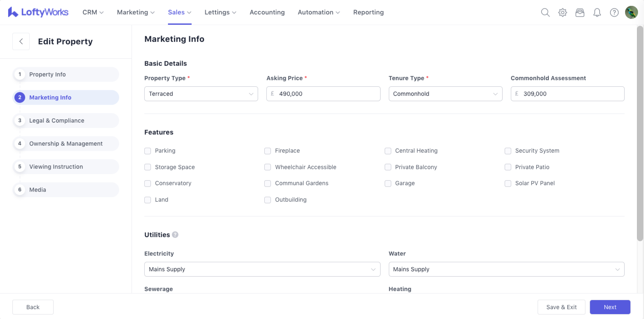Open the Electricity supply dropdown

(x=262, y=269)
